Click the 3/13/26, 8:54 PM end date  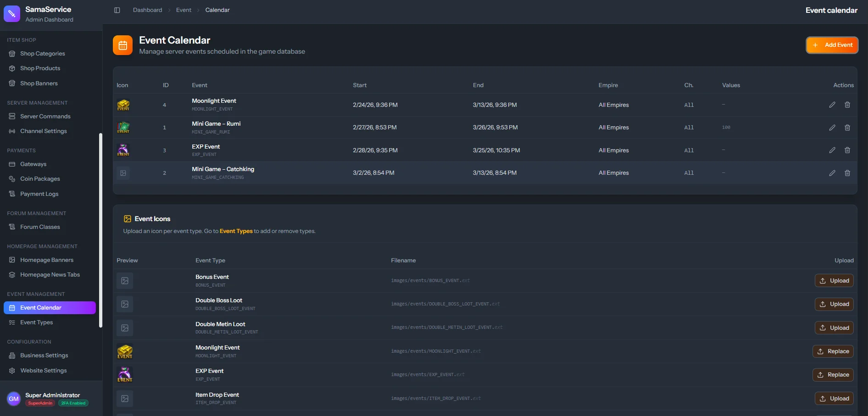tap(495, 173)
